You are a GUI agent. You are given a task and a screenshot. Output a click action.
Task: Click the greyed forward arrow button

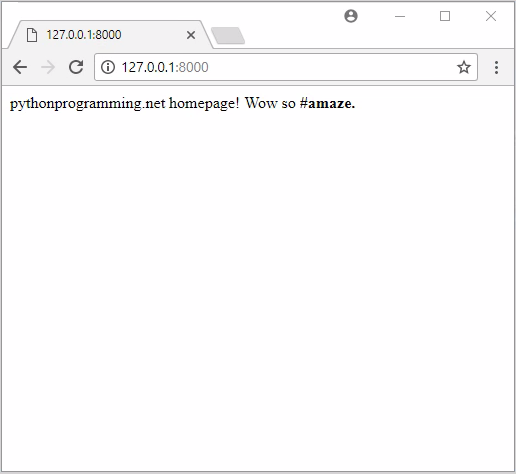coord(48,67)
